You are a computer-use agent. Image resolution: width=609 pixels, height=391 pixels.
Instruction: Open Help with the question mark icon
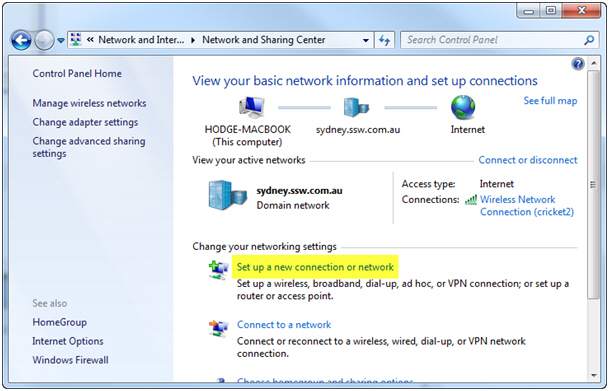[x=578, y=64]
